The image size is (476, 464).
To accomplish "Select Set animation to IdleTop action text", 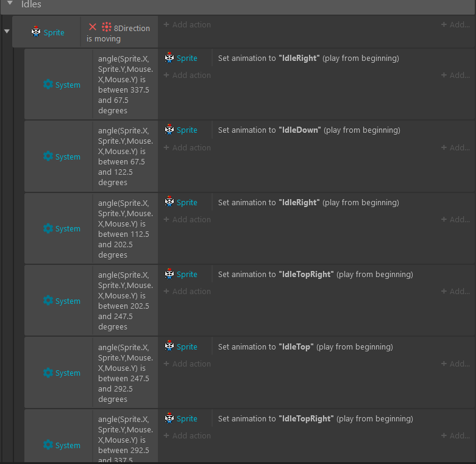I will click(x=305, y=346).
